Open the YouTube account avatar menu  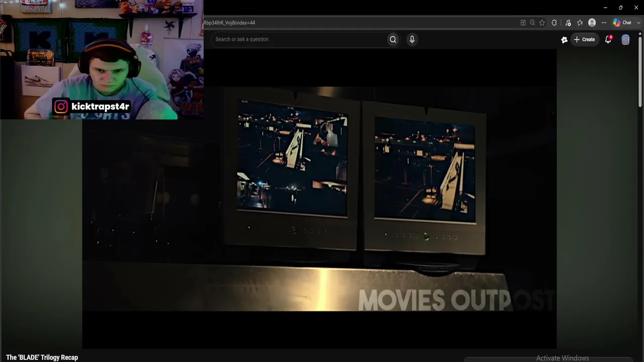pos(625,40)
